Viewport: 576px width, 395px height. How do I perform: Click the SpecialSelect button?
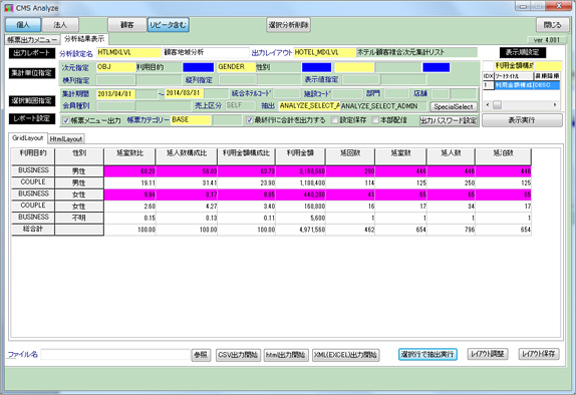point(454,107)
